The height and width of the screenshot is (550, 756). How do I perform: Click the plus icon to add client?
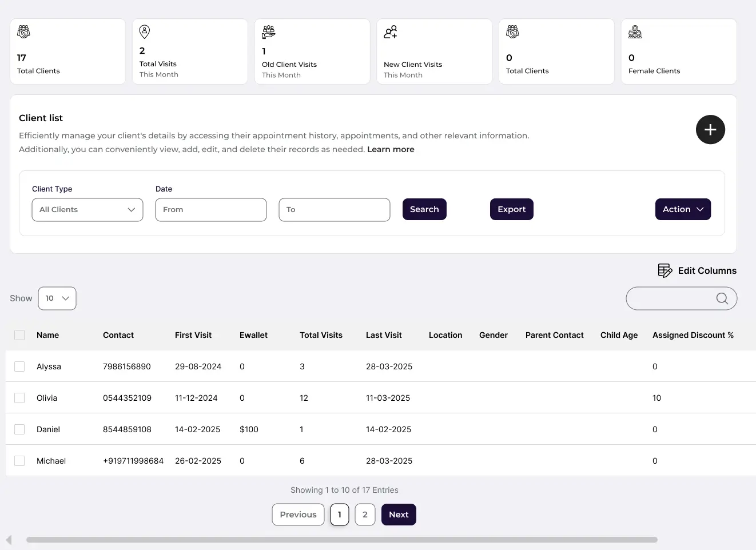[710, 130]
